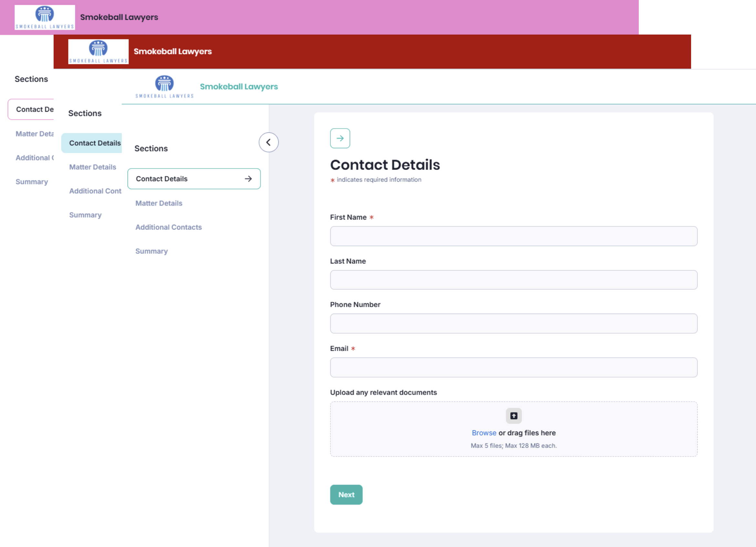
Task: Select the Phone Number text box
Action: pyautogui.click(x=513, y=323)
